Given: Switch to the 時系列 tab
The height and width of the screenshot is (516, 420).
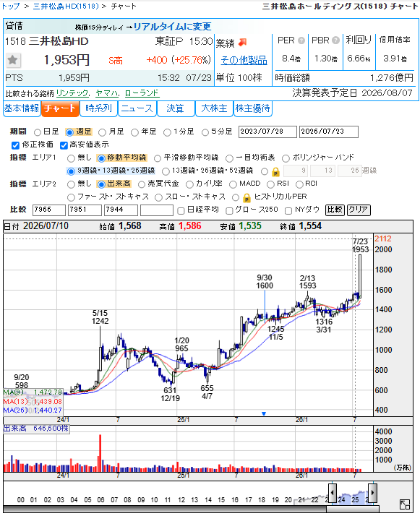Looking at the screenshot, I should (x=99, y=108).
